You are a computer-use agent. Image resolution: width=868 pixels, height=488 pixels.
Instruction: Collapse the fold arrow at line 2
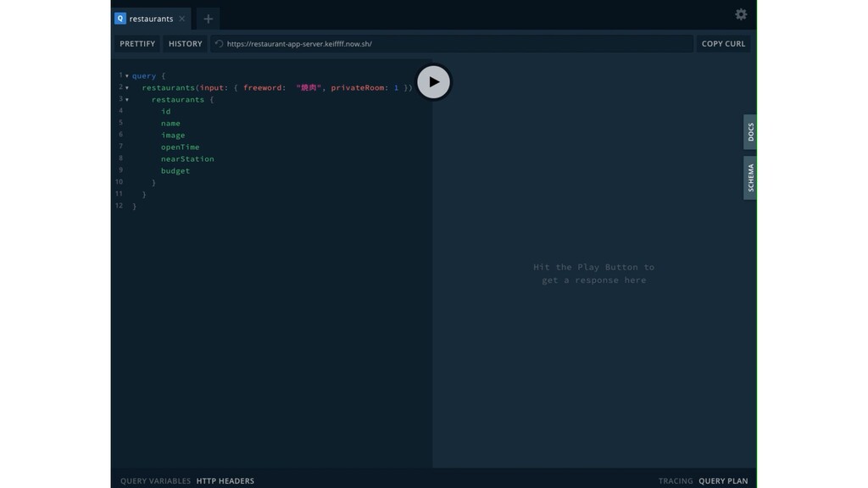[127, 87]
